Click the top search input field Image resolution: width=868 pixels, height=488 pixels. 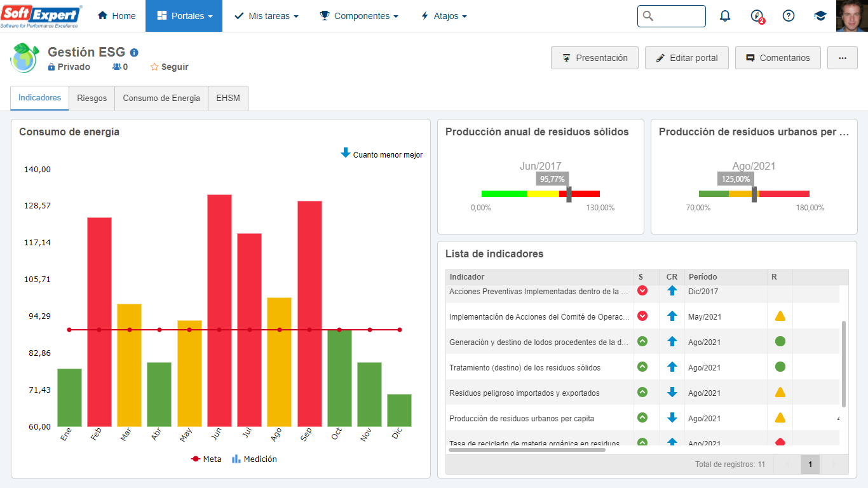[672, 16]
